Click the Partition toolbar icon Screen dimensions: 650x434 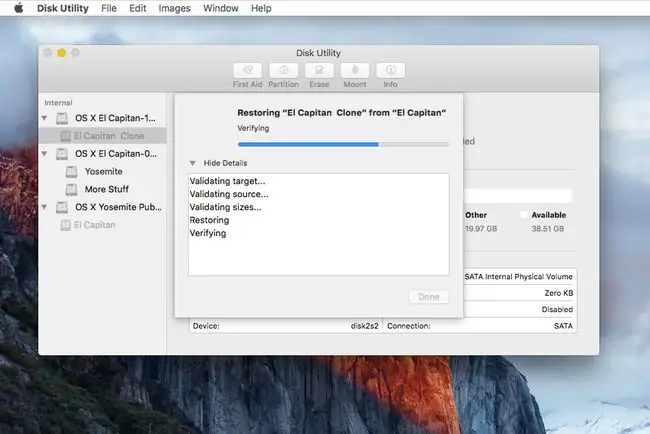click(x=284, y=70)
